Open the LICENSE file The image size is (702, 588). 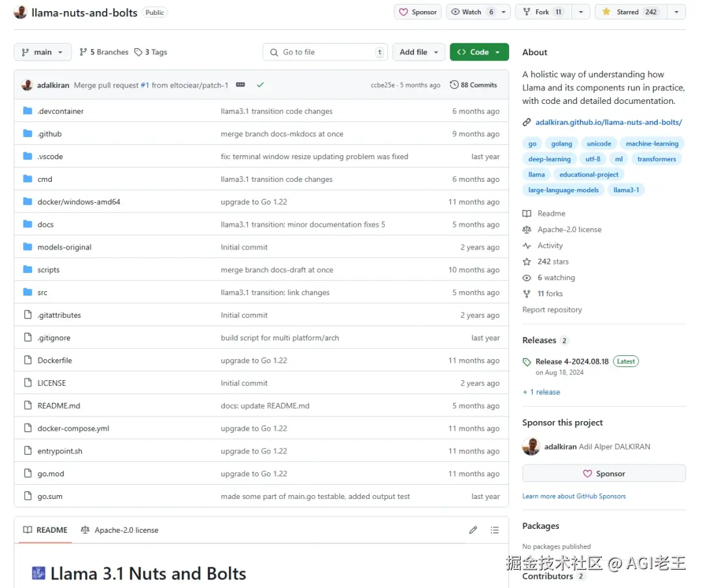(x=51, y=383)
